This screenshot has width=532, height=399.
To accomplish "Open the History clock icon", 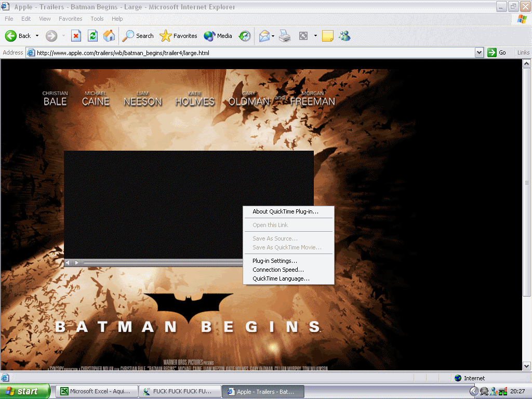I will pyautogui.click(x=244, y=36).
